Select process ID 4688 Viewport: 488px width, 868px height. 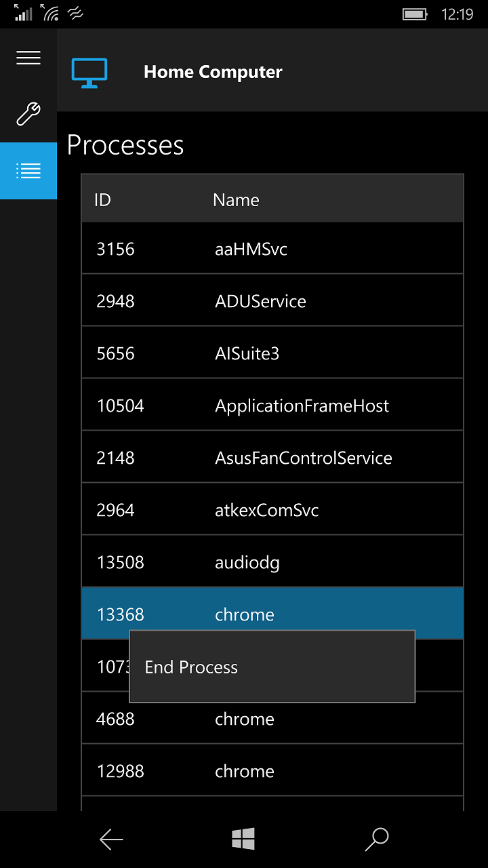[x=116, y=719]
